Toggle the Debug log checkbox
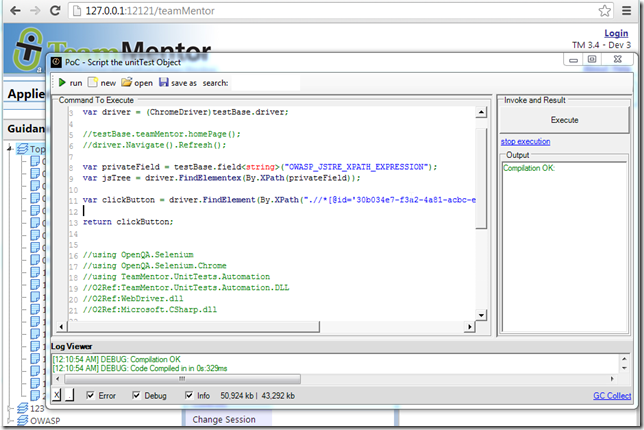This screenshot has height=430, width=644. pos(137,395)
